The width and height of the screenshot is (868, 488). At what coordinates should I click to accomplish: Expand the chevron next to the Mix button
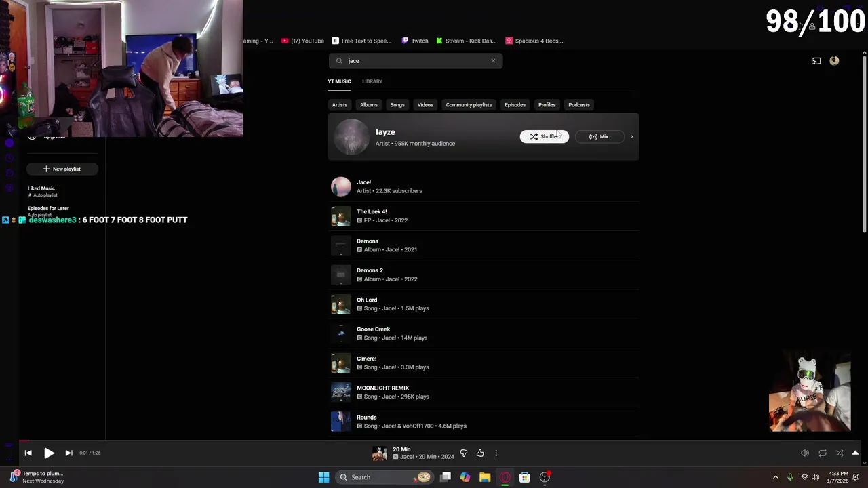pos(631,136)
